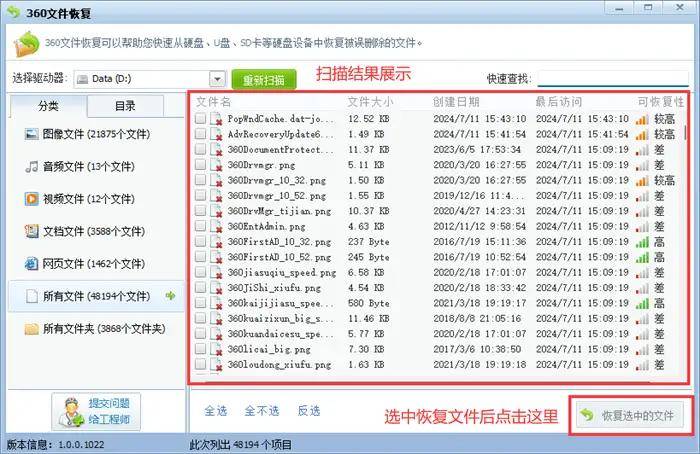This screenshot has height=454, width=700.
Task: Select the 视频文件 play icon
Action: click(32, 199)
